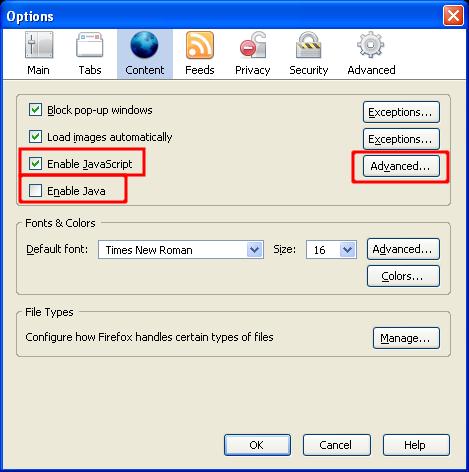Confirm settings with OK button
The width and height of the screenshot is (469, 472).
tap(257, 445)
